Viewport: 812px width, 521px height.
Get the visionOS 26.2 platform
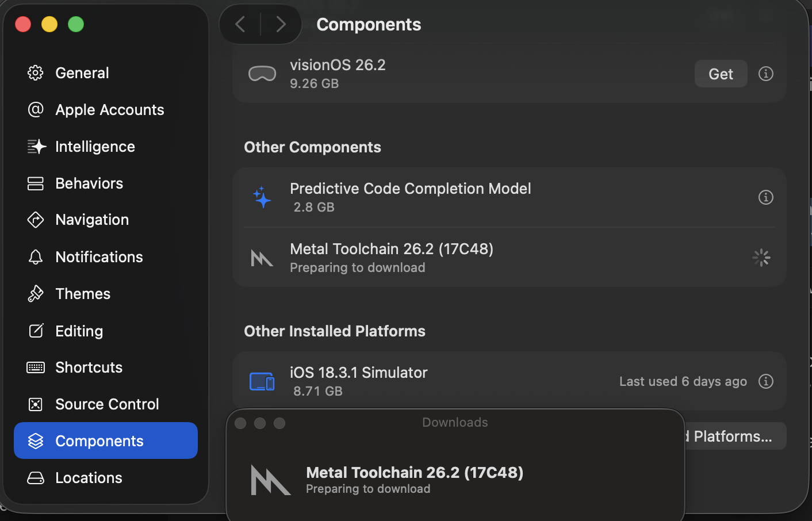point(721,74)
